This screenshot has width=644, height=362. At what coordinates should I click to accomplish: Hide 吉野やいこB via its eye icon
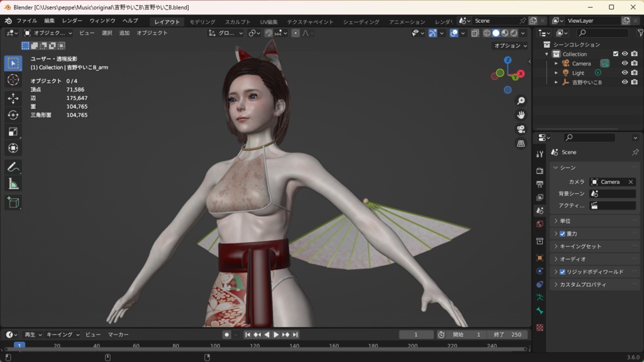point(625,82)
